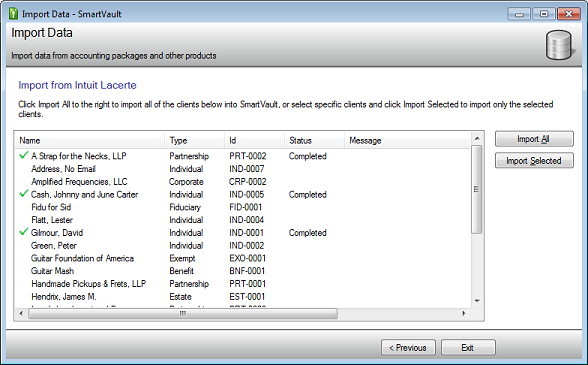The width and height of the screenshot is (588, 365).
Task: Click the Import from Intuit Lacerte heading
Action: [77, 85]
